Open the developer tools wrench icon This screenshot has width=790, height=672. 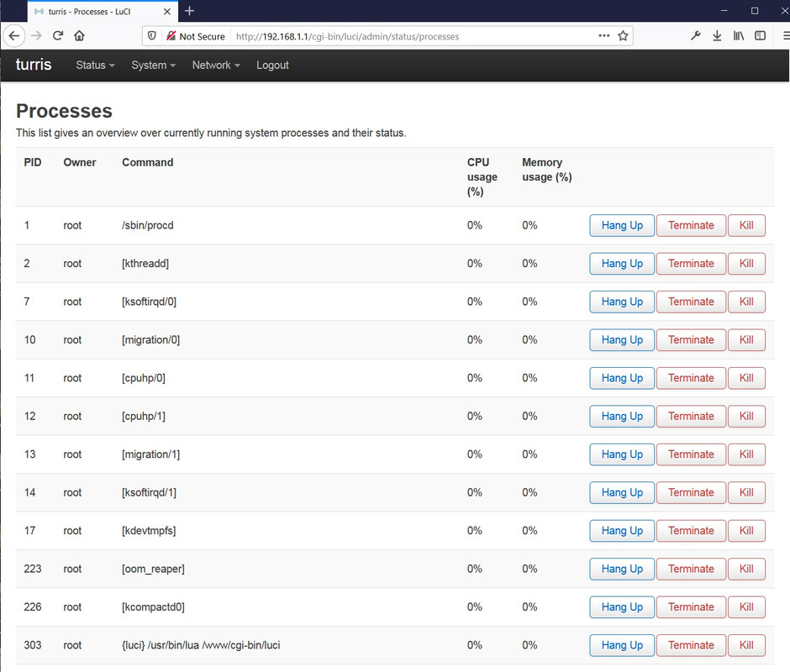click(695, 36)
